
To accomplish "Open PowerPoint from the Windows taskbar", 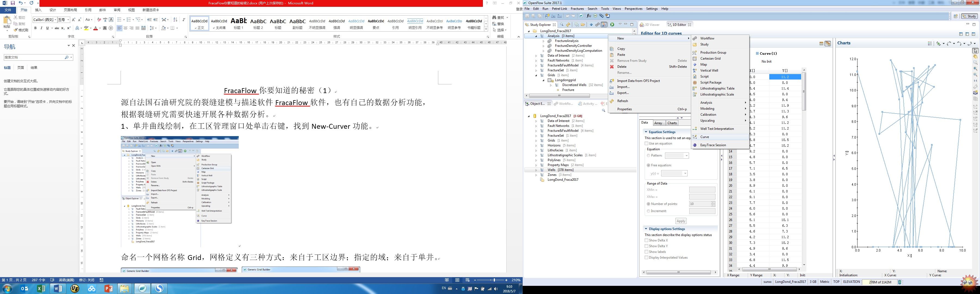I will 108,289.
